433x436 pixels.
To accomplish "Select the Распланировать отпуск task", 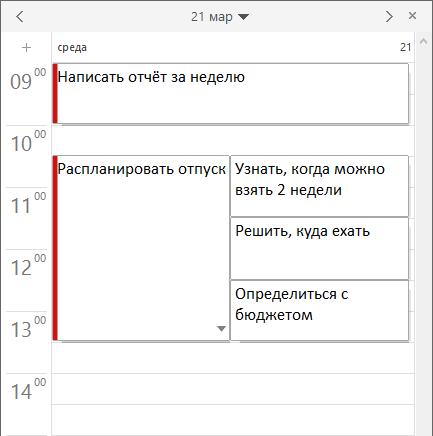I will click(141, 248).
